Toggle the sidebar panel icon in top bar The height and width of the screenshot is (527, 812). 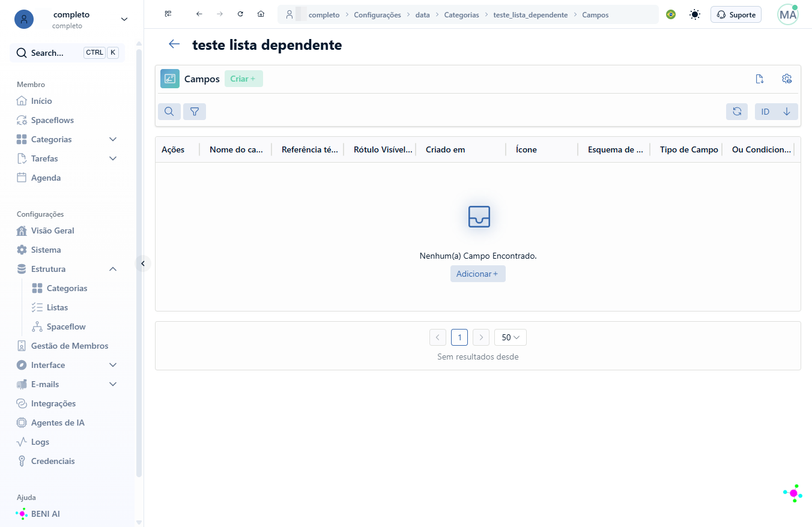click(x=168, y=14)
